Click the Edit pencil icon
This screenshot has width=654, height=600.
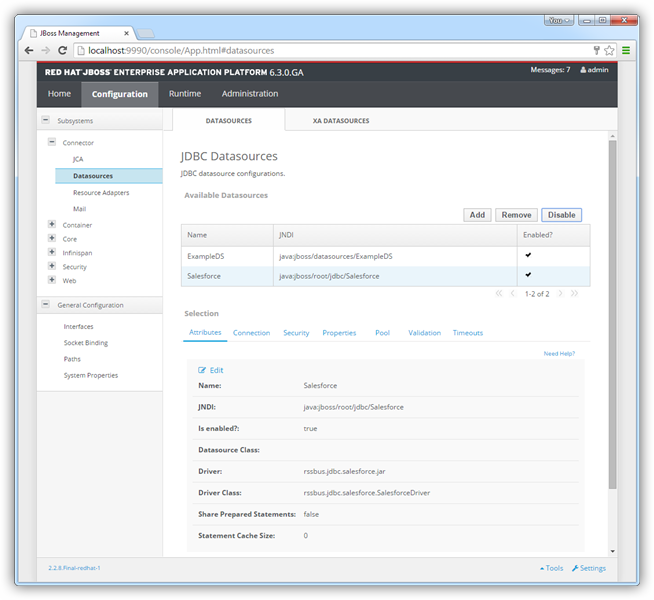(202, 370)
